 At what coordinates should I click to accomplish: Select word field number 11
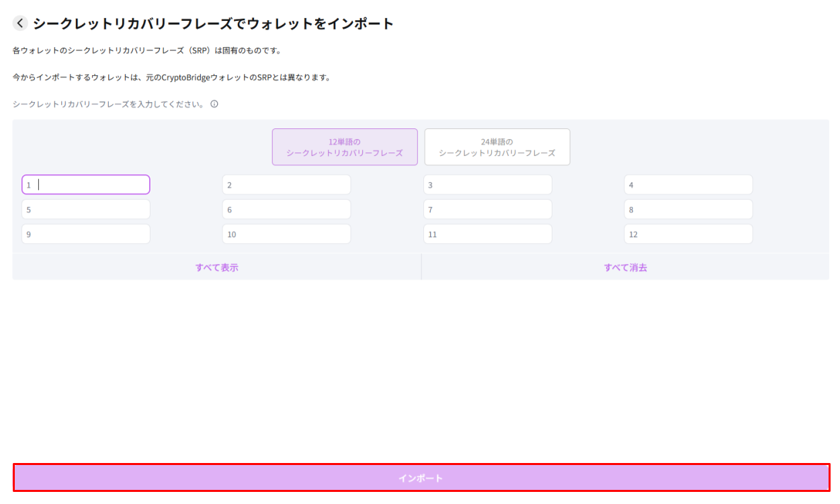point(488,235)
